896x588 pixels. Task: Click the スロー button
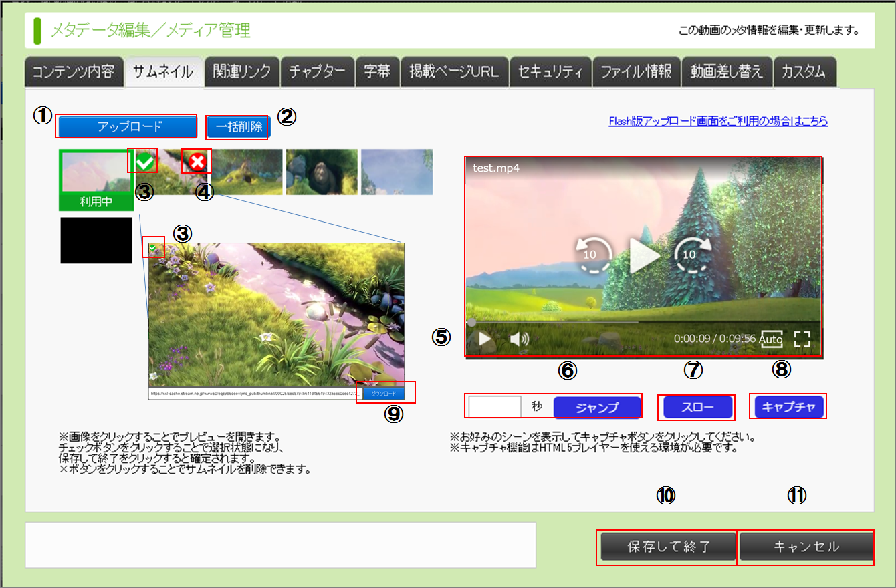[697, 406]
